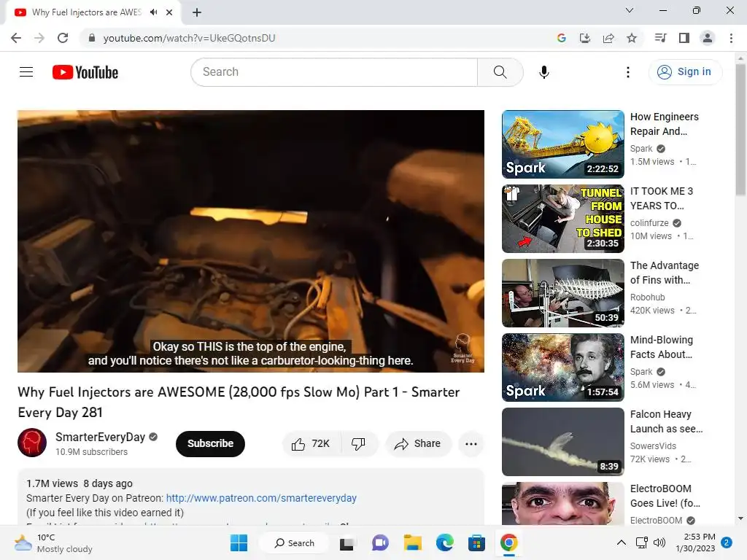Viewport: 747px width, 560px height.
Task: Open YouTube settings three-dot menu
Action: pos(628,72)
